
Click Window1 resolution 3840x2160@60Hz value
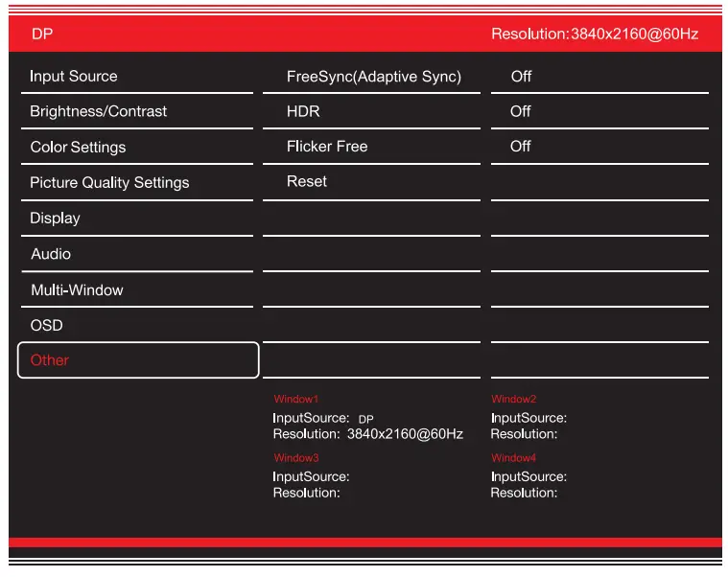point(405,434)
